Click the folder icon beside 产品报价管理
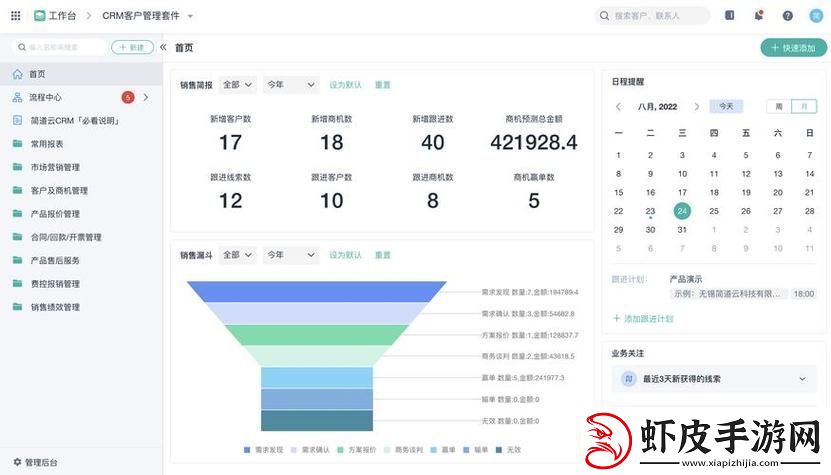 (x=17, y=214)
